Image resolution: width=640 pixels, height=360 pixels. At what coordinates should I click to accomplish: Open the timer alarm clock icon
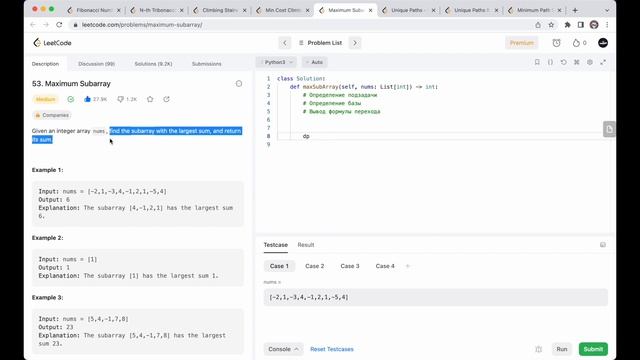tap(556, 43)
